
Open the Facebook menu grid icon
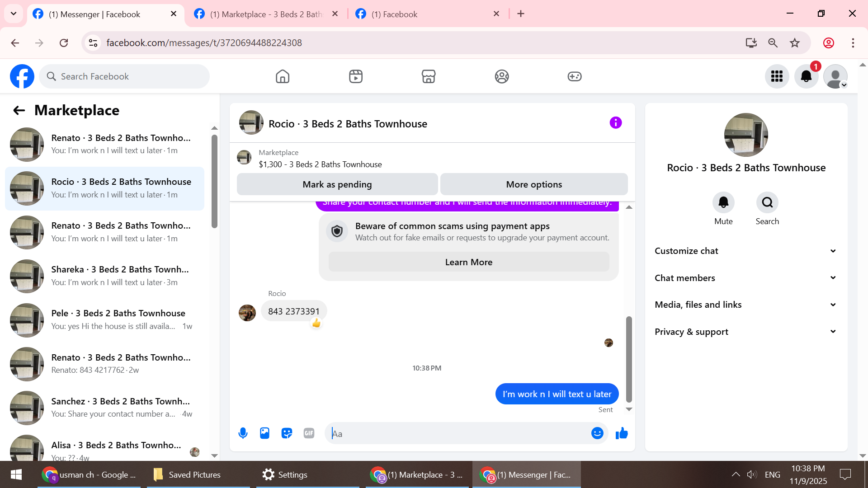(x=777, y=76)
